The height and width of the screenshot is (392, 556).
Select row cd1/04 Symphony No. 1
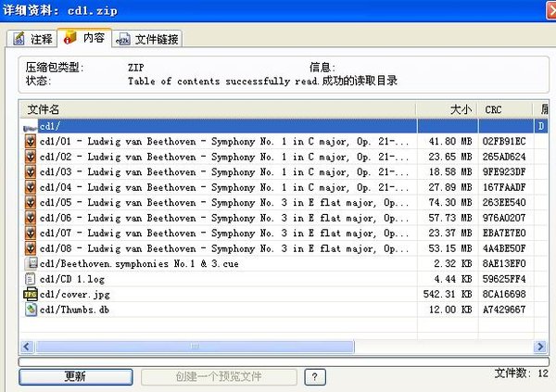284,187
